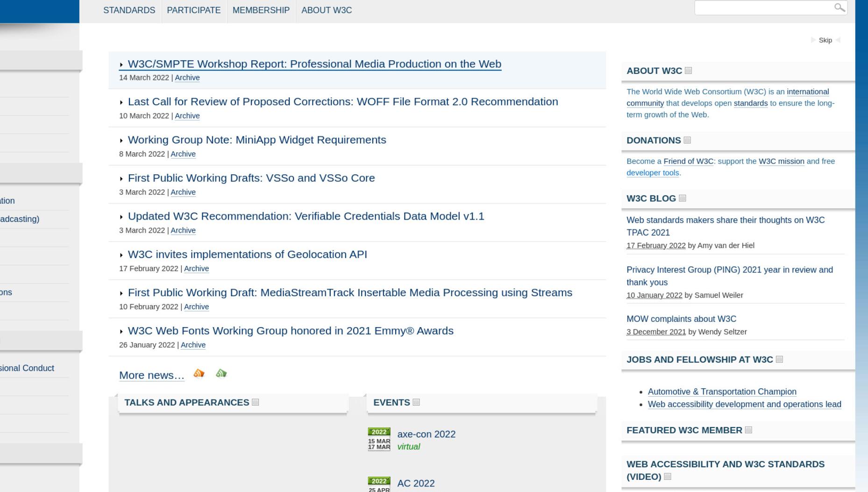The height and width of the screenshot is (492, 868).
Task: Open the Friend of W3C link
Action: pyautogui.click(x=688, y=161)
